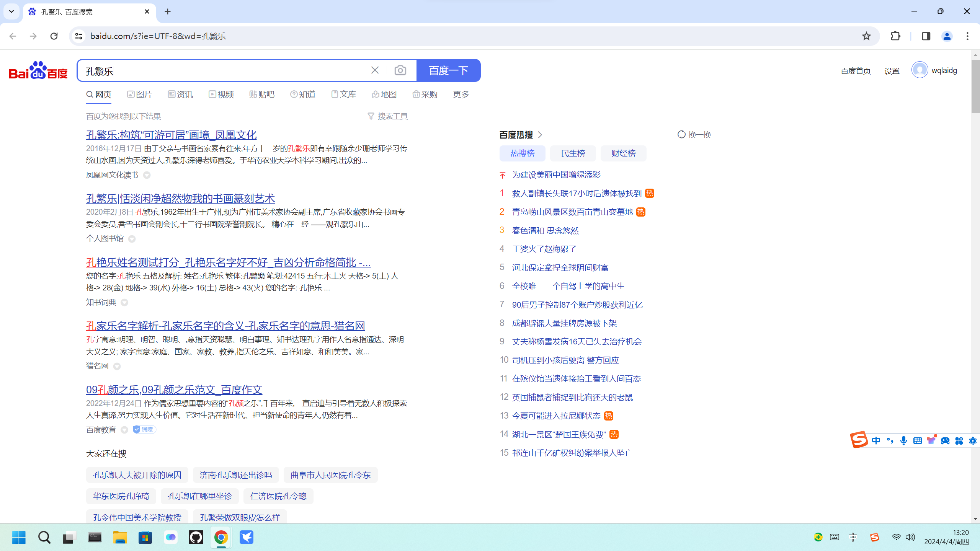
Task: Toggle Sogou Chinese/English mode icon
Action: [x=876, y=440]
